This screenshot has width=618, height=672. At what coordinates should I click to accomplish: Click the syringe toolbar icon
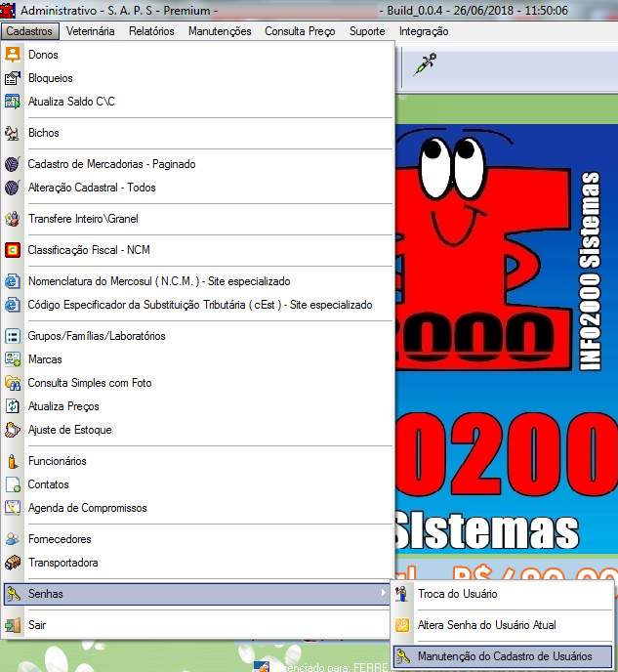425,64
